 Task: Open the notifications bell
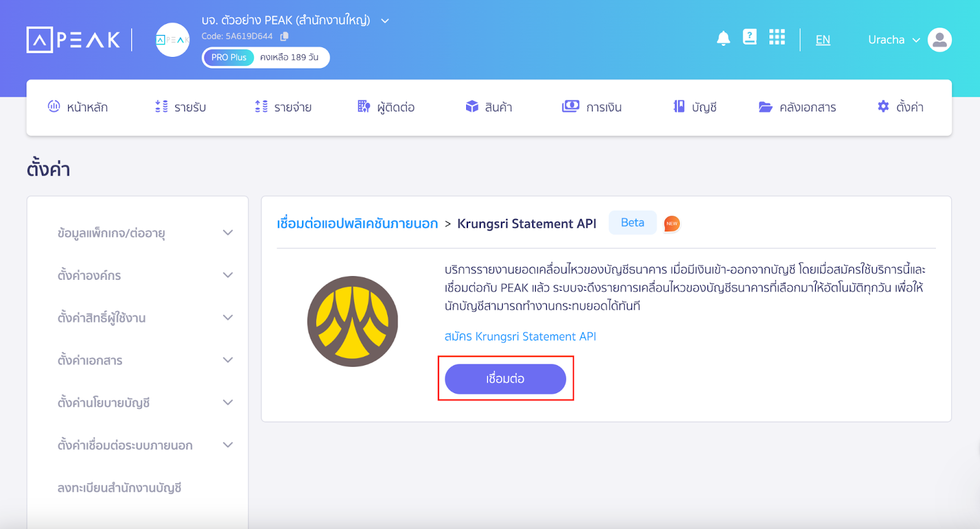(x=723, y=39)
